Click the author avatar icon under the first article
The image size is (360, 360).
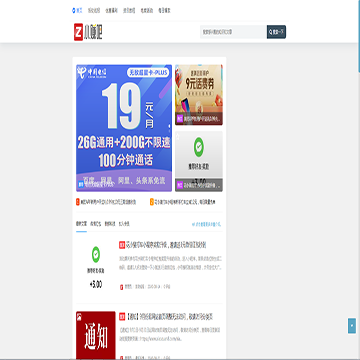(x=122, y=286)
